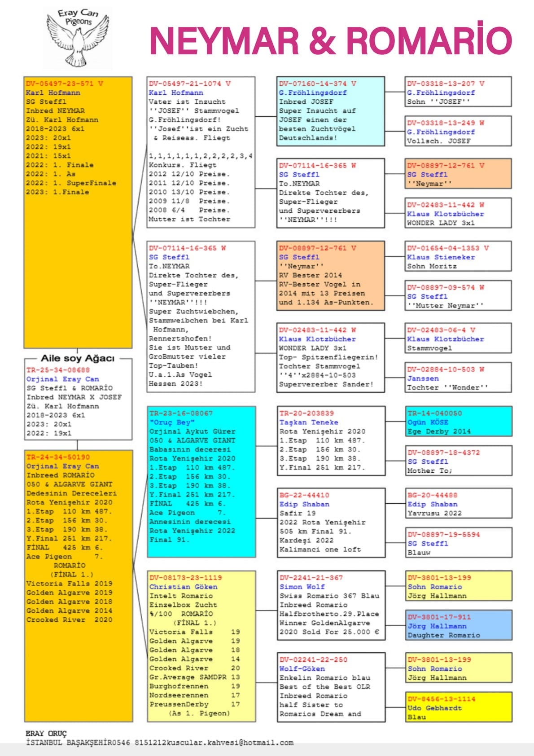Click the NEYMAR & ROMARİO title
The height and width of the screenshot is (756, 534).
[x=331, y=41]
